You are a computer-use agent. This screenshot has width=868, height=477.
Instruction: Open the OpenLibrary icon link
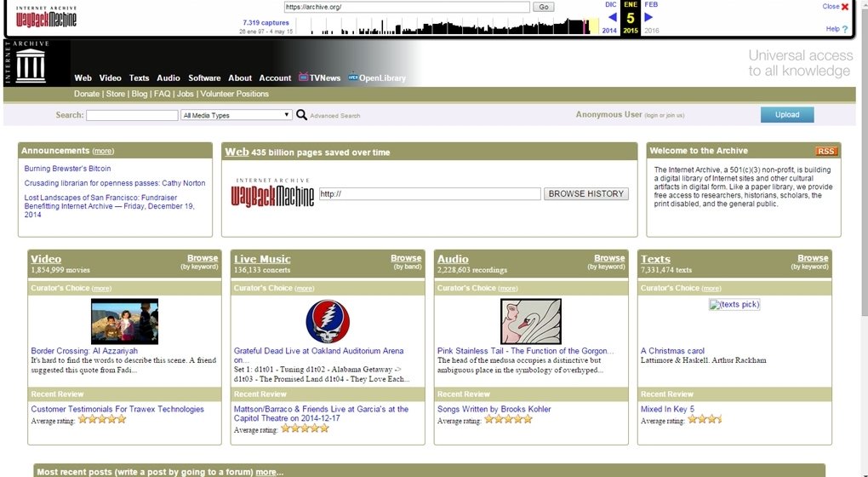click(376, 78)
